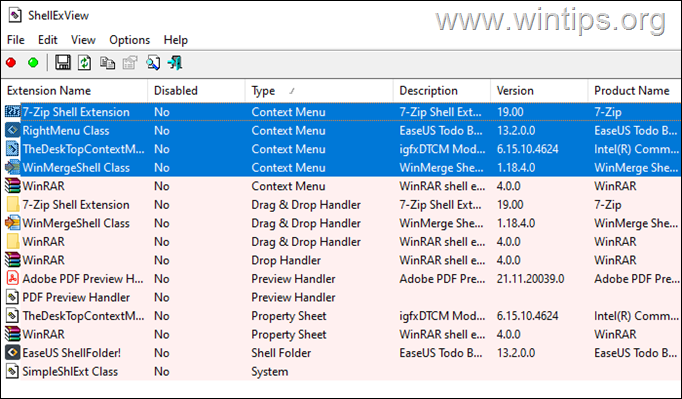Click version 6.15.10.4624 in Property Sheet row

click(528, 316)
